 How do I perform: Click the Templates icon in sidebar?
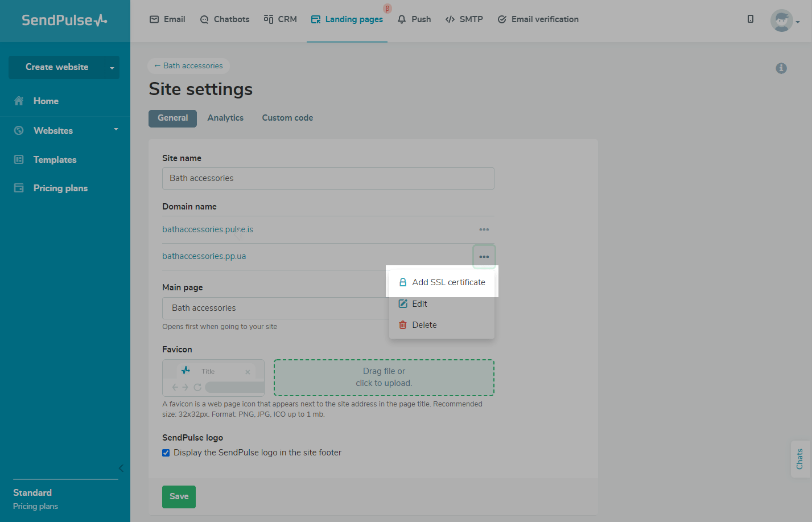click(x=19, y=159)
